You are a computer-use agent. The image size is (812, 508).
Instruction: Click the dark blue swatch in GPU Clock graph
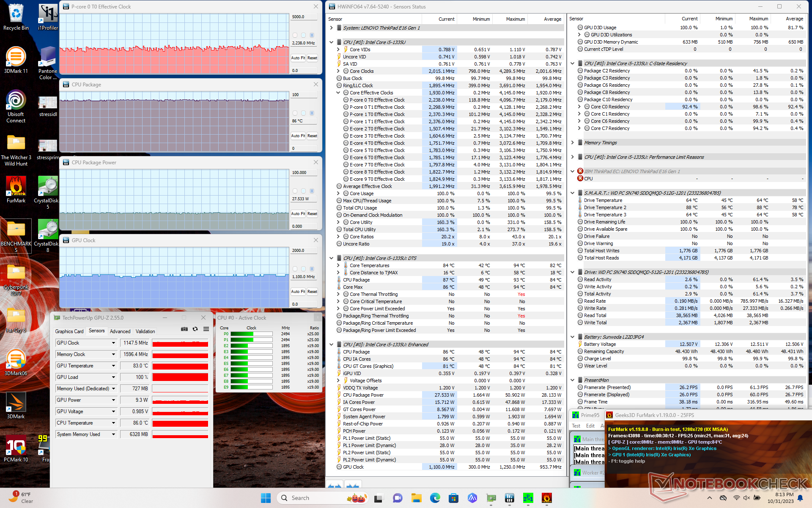click(x=312, y=269)
